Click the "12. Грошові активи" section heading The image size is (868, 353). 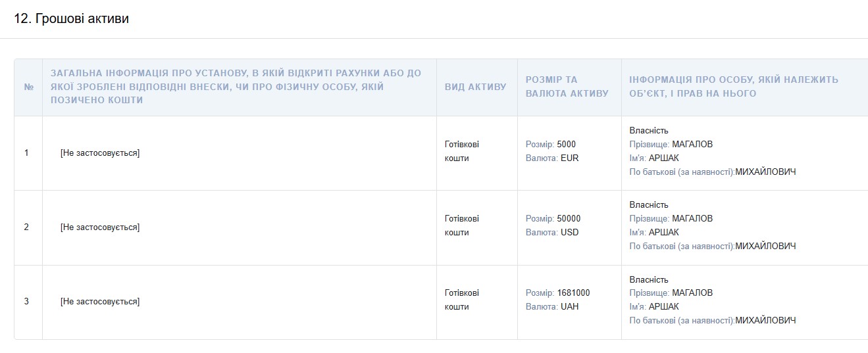pos(71,19)
